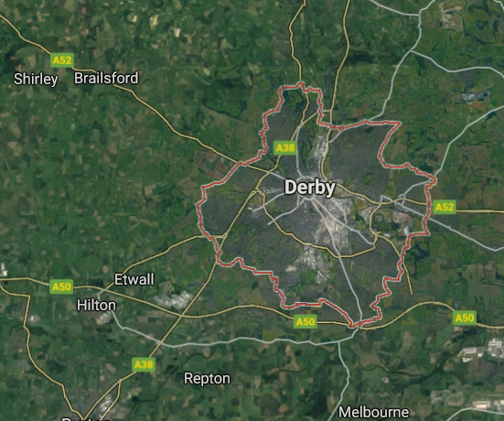Select the A50 shield directly south of Derby

(x=306, y=321)
